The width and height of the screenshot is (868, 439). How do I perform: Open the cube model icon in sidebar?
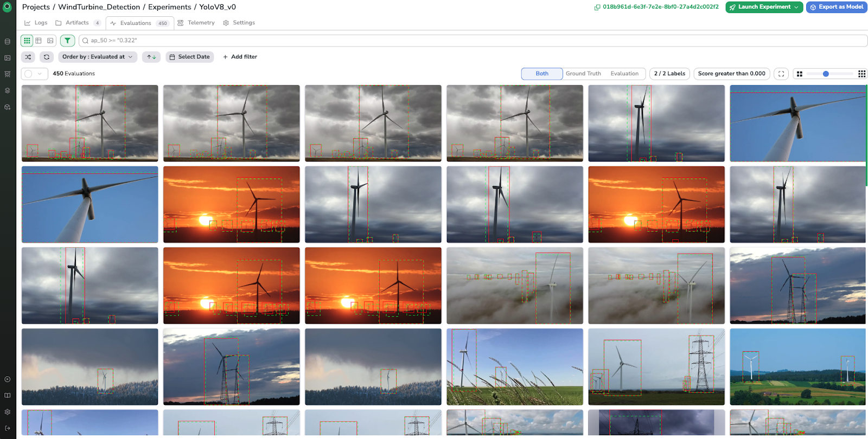pyautogui.click(x=8, y=107)
